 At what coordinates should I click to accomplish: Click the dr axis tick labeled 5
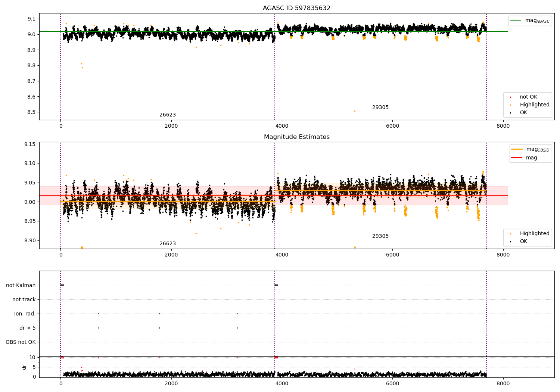tap(34, 367)
